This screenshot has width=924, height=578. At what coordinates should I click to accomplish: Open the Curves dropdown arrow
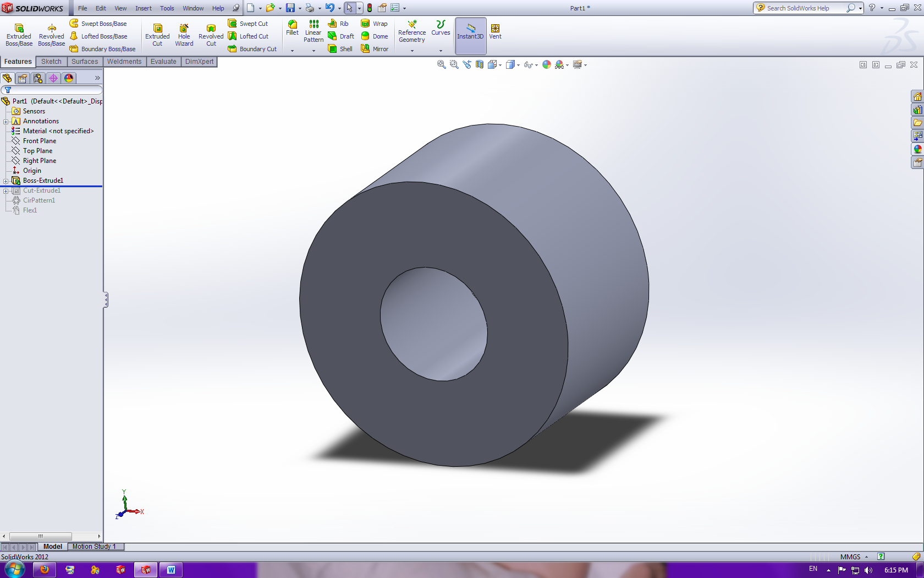point(441,50)
